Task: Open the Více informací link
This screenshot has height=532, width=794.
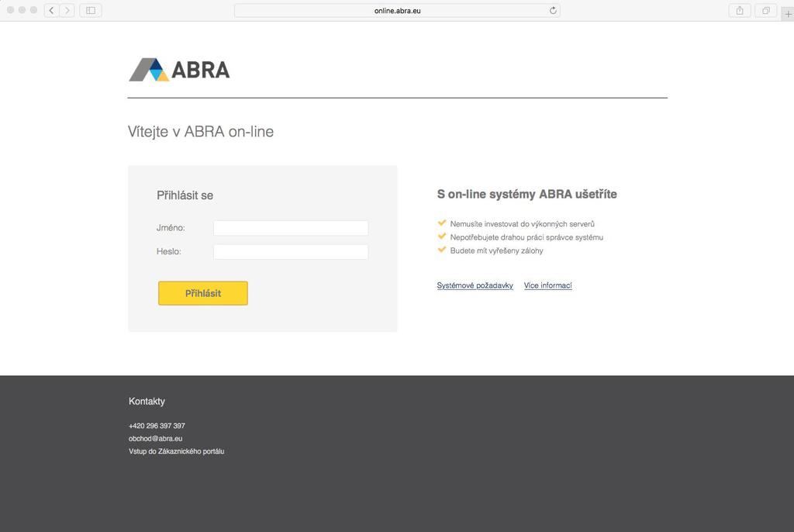Action: [548, 285]
